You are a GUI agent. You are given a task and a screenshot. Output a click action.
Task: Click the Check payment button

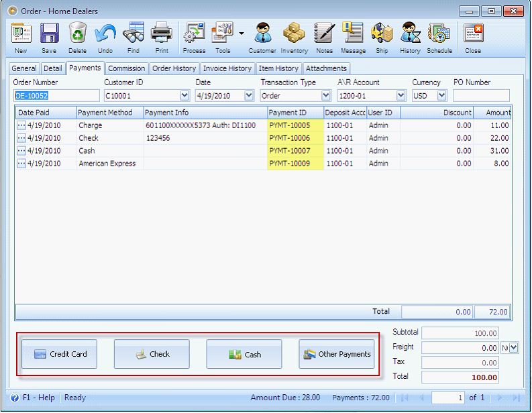152,354
